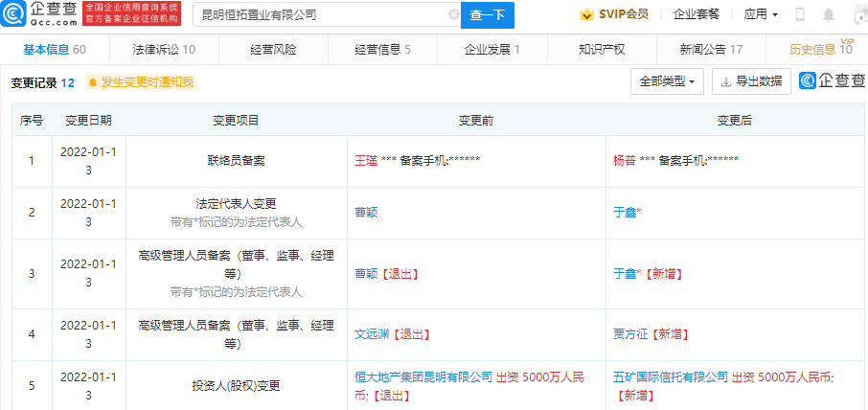Viewport: 868px width, 410px height.
Task: Click the 企业套餐 link
Action: [x=697, y=15]
